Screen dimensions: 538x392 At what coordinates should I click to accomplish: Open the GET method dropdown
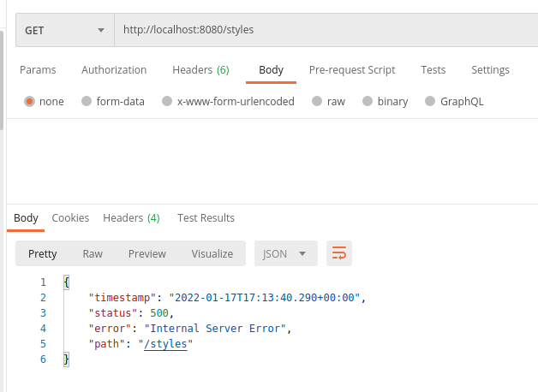pyautogui.click(x=65, y=30)
